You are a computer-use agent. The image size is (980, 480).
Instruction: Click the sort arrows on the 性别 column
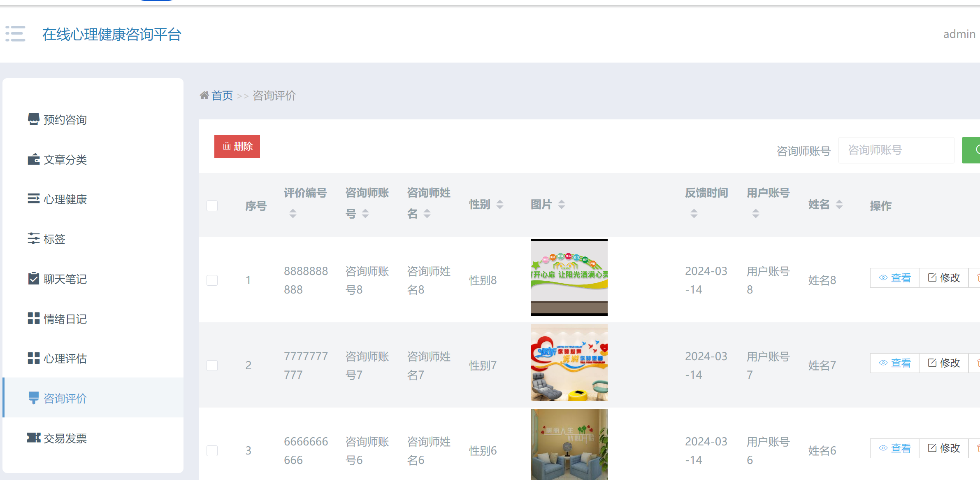pos(499,203)
